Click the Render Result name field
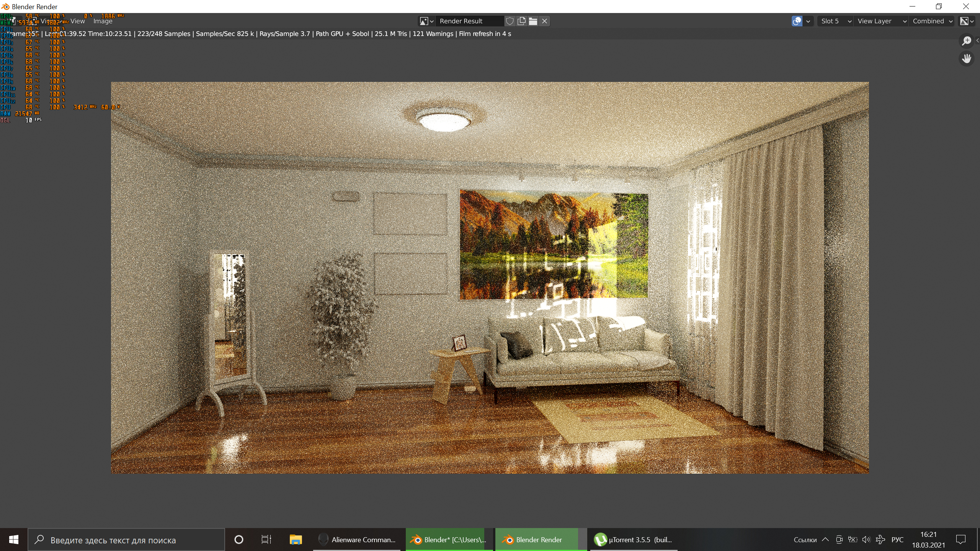Image resolution: width=980 pixels, height=551 pixels. click(x=469, y=21)
